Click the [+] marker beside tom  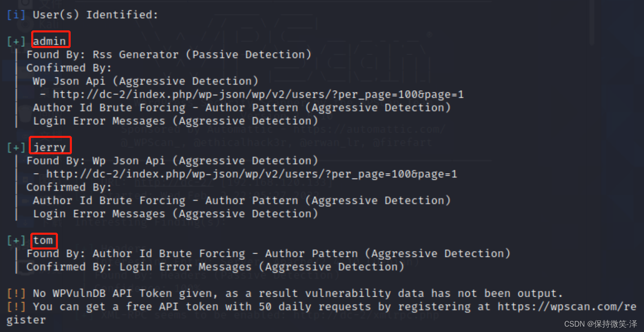[x=16, y=240]
